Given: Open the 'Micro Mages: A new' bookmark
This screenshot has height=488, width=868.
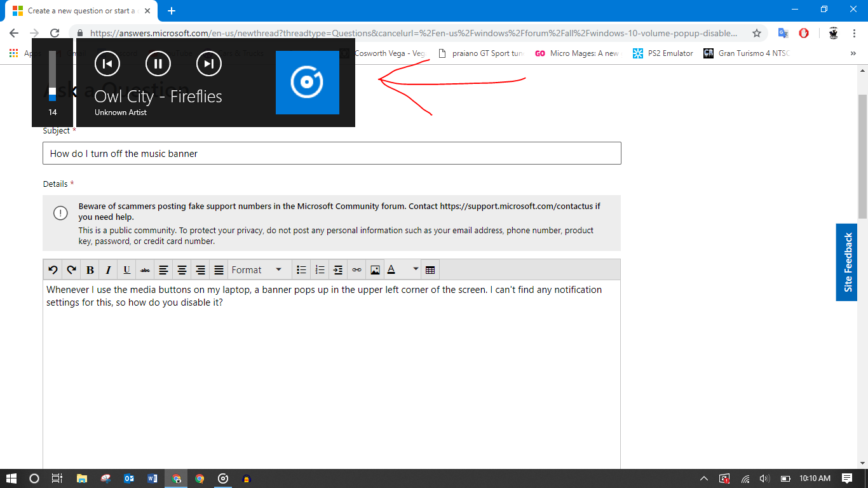Looking at the screenshot, I should [577, 53].
